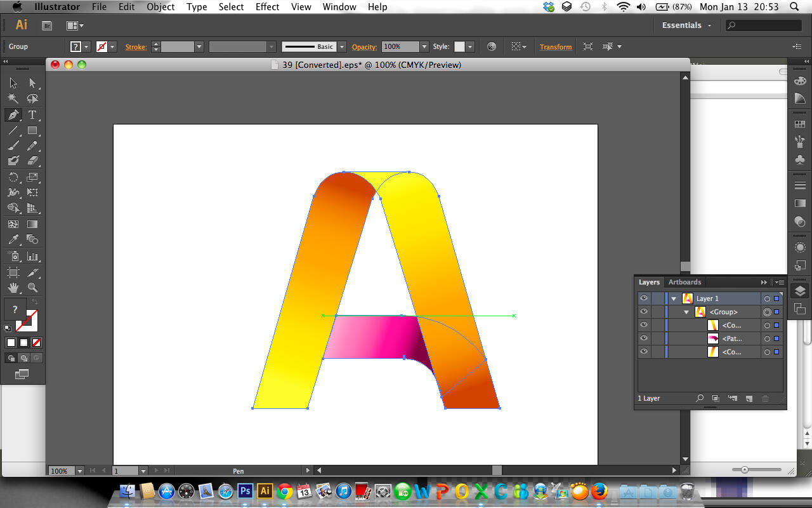
Task: Open Essentials workspace switcher
Action: (x=686, y=25)
